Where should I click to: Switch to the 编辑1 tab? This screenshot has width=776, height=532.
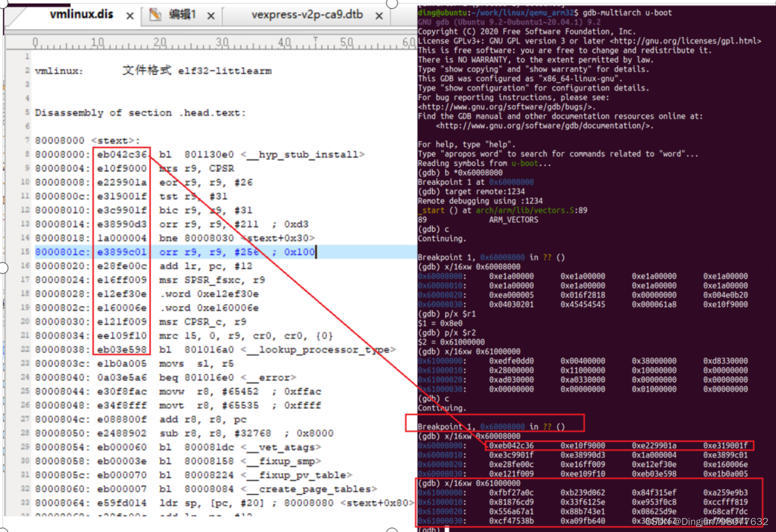click(181, 15)
